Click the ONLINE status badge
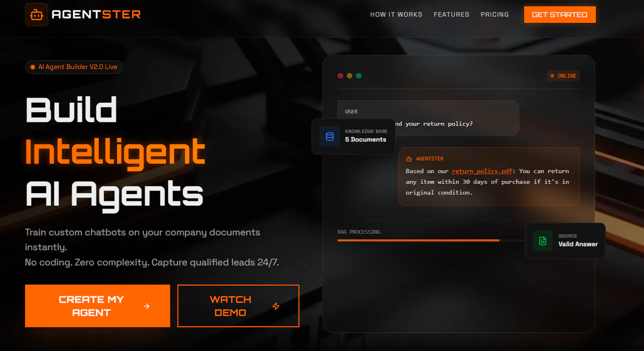The image size is (644, 351). click(563, 76)
